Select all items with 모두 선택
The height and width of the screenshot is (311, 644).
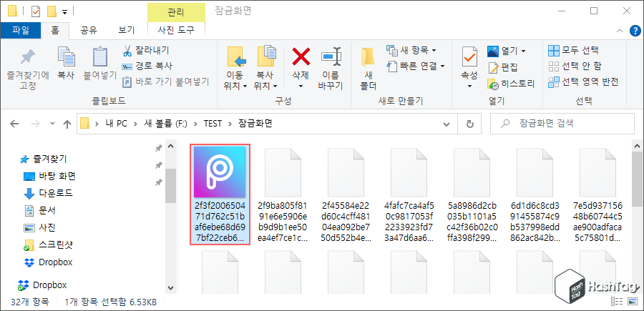573,51
